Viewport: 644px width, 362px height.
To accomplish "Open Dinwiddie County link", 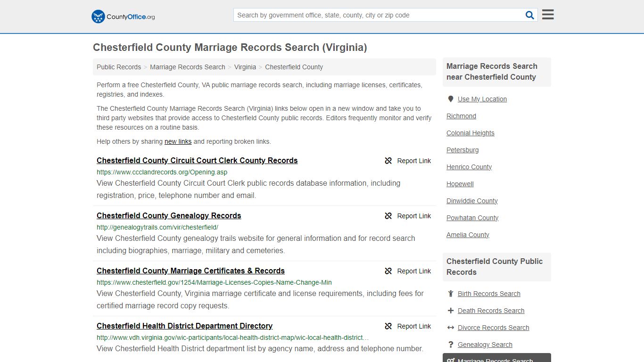I will (472, 201).
